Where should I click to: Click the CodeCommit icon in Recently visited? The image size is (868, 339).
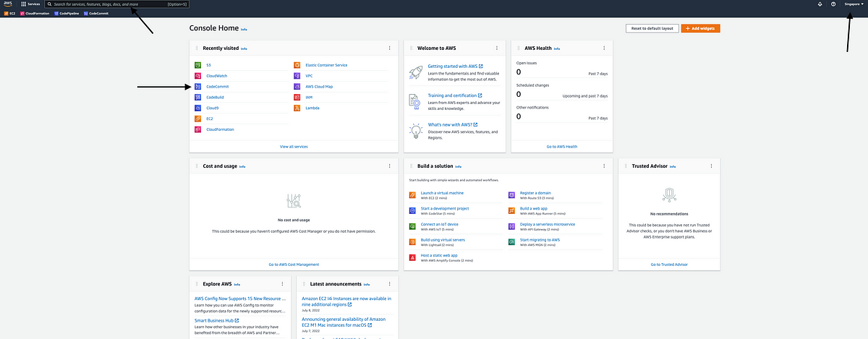click(198, 87)
